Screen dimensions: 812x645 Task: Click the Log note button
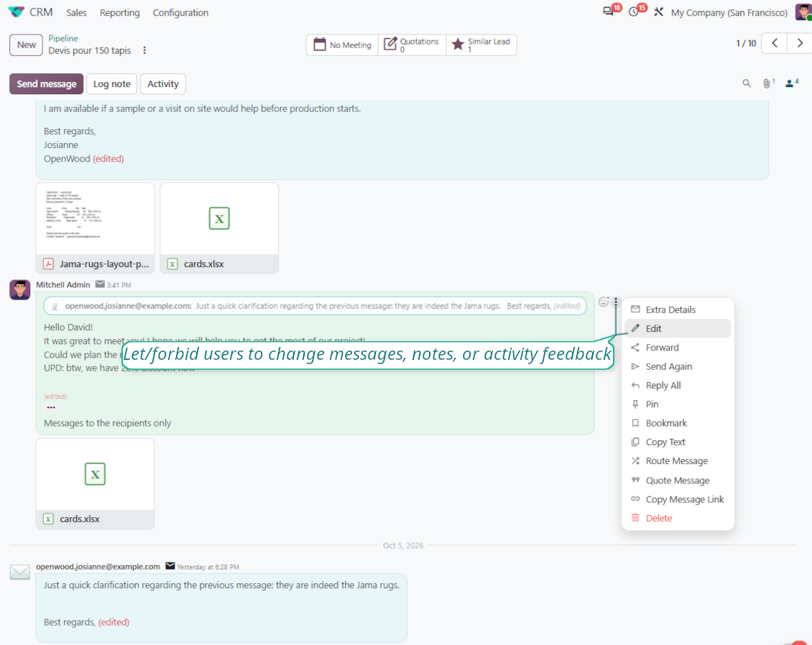[112, 84]
